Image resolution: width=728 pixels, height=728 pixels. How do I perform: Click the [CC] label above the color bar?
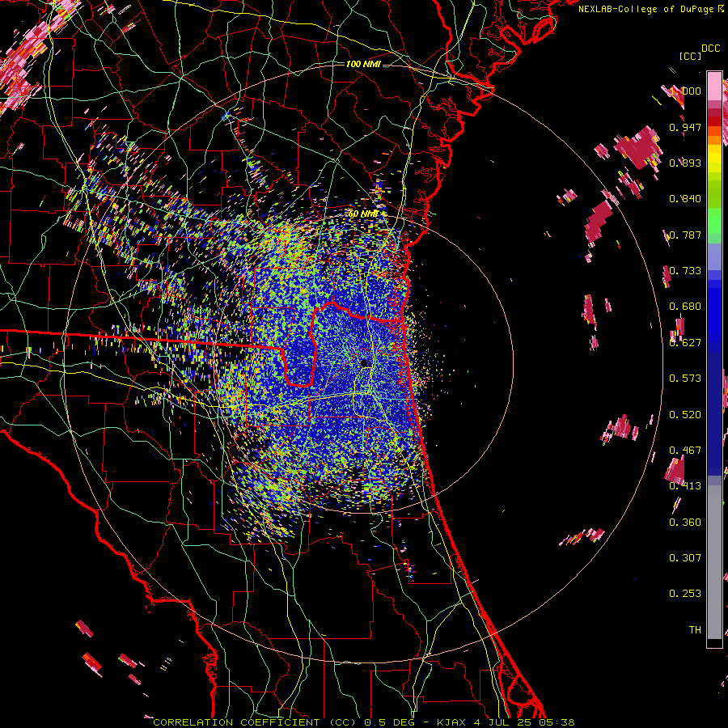tap(691, 56)
